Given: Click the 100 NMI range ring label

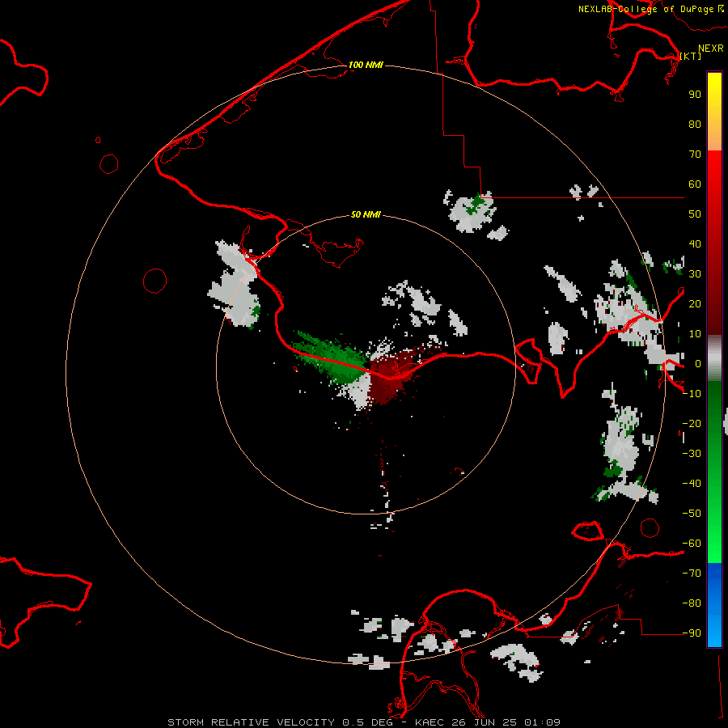Looking at the screenshot, I should (x=366, y=65).
